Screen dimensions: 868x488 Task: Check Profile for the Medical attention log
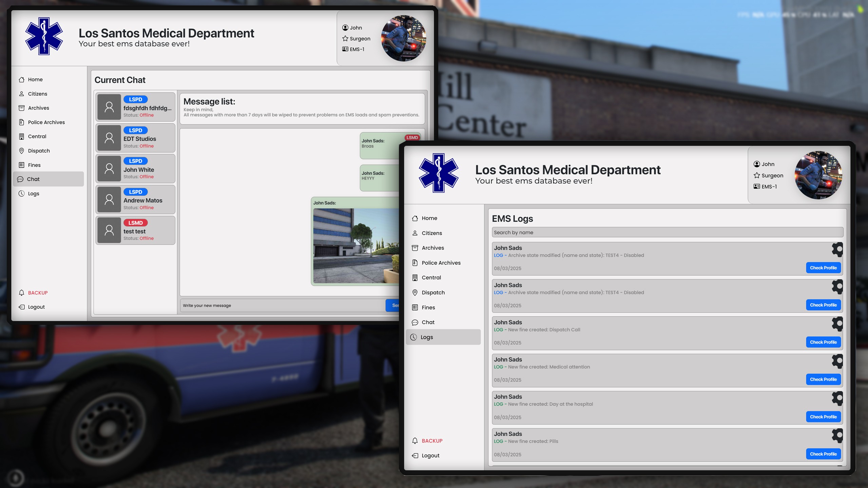(x=823, y=379)
